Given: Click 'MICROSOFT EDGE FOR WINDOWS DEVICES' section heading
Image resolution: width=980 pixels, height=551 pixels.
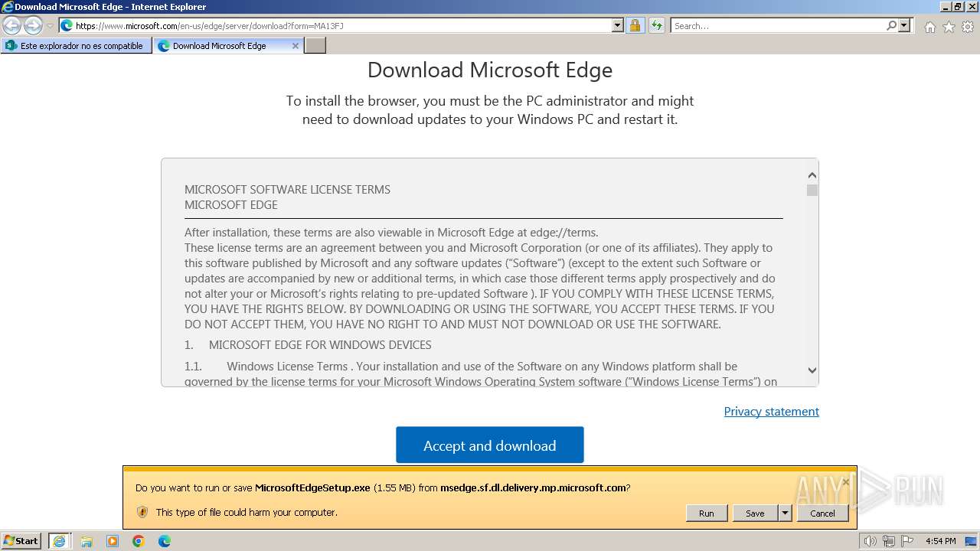Looking at the screenshot, I should pos(320,344).
